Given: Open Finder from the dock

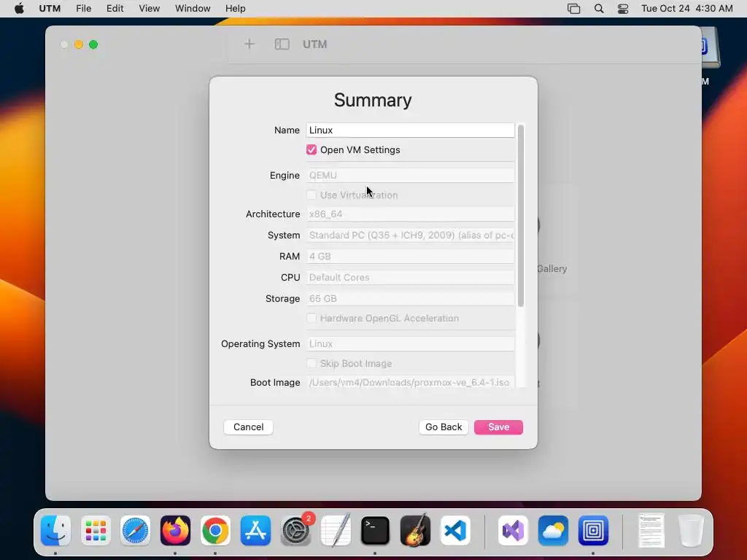Looking at the screenshot, I should (x=55, y=531).
